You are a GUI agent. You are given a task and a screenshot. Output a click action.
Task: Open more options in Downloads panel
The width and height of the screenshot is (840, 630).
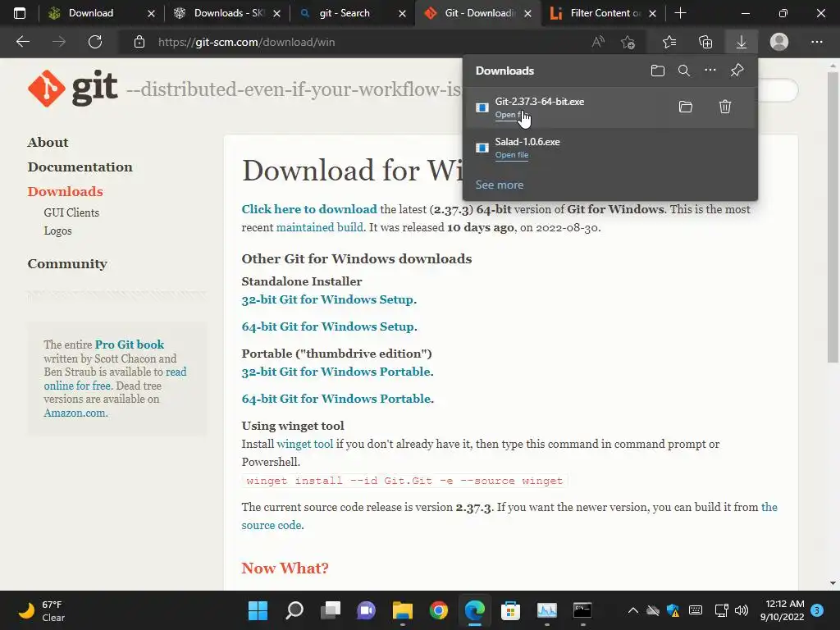pos(710,71)
